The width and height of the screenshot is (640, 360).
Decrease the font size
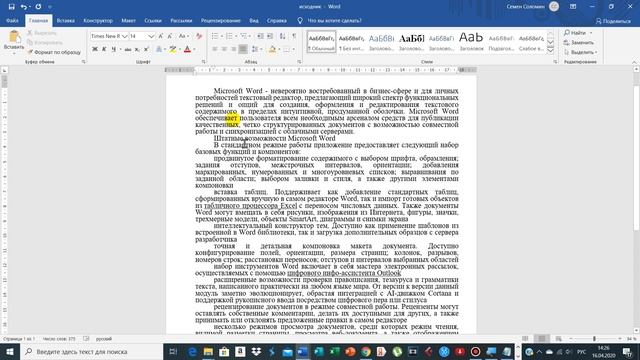tap(170, 36)
